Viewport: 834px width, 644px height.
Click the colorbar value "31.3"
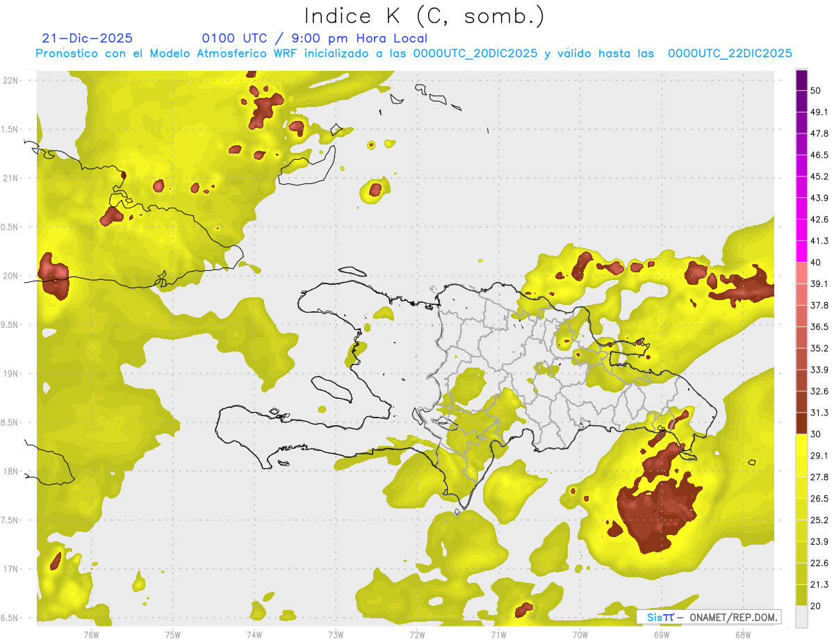click(819, 413)
